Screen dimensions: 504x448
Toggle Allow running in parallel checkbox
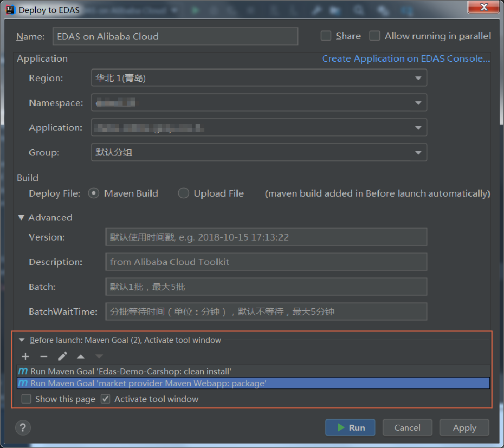[374, 36]
